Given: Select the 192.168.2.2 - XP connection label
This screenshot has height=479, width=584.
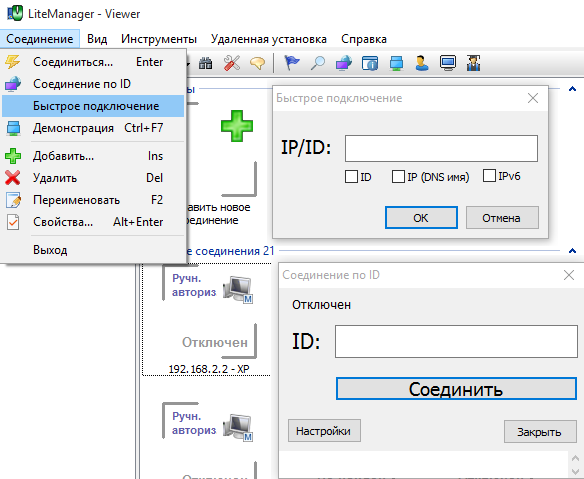Looking at the screenshot, I should (x=209, y=369).
